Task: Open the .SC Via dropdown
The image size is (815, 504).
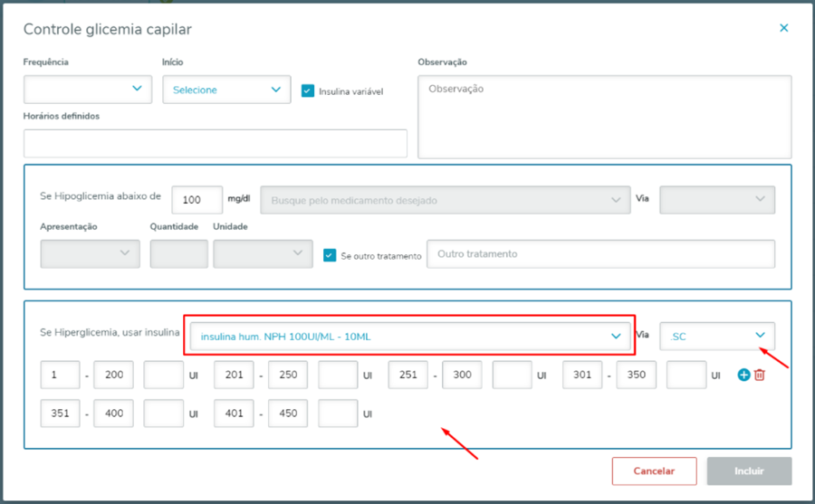Action: [717, 337]
